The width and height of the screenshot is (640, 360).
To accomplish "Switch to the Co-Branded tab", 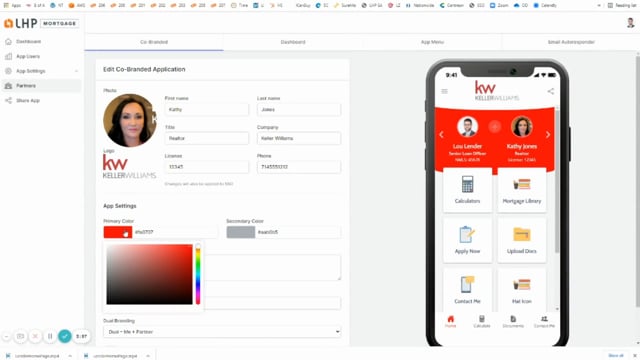I will (x=154, y=42).
